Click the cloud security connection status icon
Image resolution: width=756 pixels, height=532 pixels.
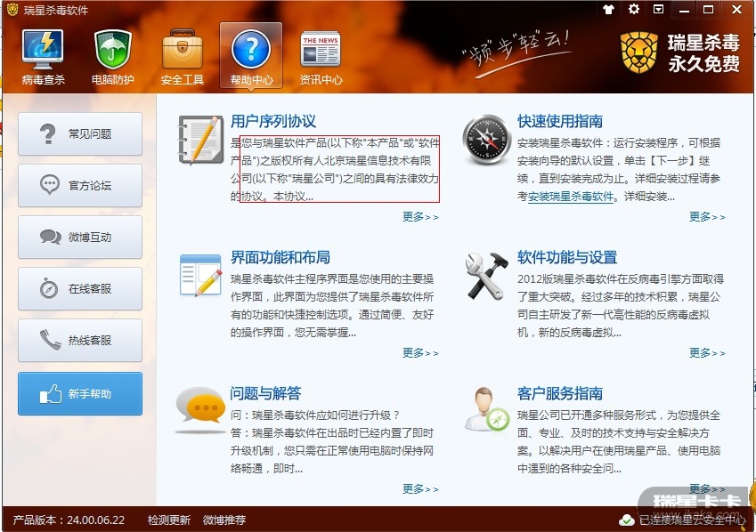pos(626,520)
